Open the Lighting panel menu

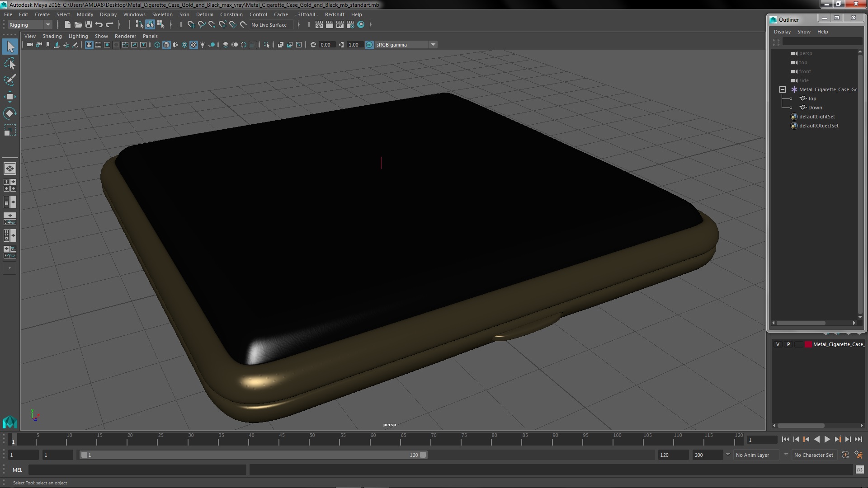(78, 36)
